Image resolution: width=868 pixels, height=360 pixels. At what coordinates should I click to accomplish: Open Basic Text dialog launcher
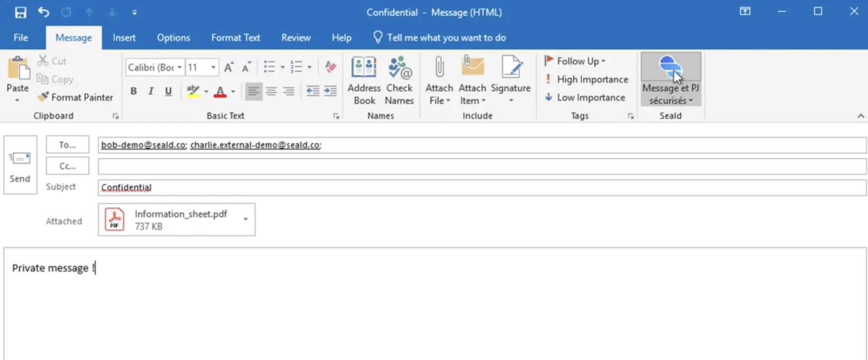coord(336,116)
